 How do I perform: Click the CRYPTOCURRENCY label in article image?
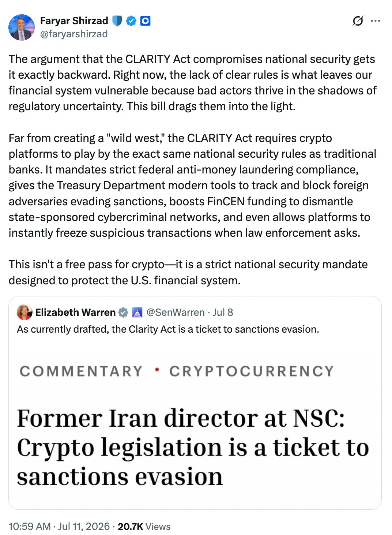(x=252, y=371)
